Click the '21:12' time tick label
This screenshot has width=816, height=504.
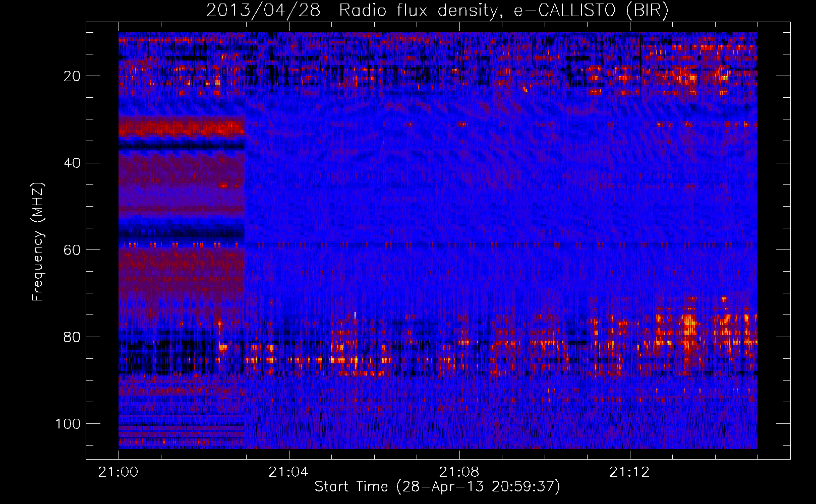coord(629,472)
